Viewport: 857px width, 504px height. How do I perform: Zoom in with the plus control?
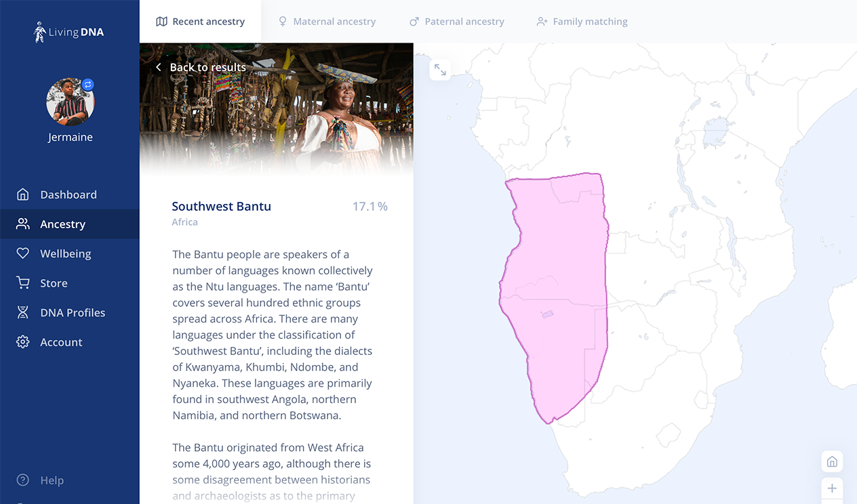pyautogui.click(x=832, y=488)
